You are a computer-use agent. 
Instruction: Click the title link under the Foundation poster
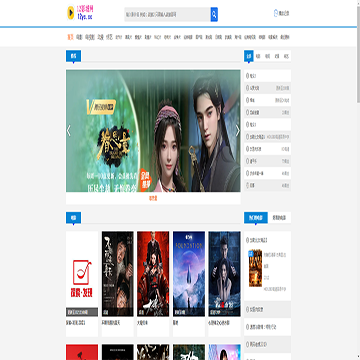point(176,323)
